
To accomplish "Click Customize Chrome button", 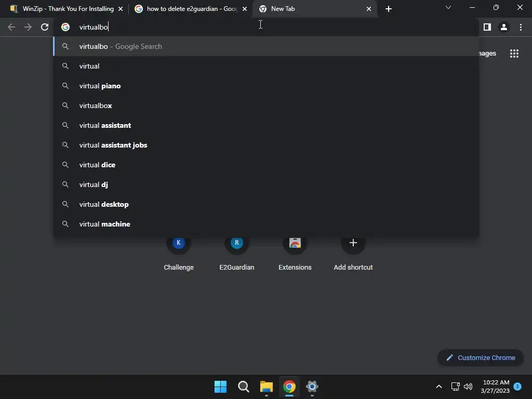I will click(481, 357).
